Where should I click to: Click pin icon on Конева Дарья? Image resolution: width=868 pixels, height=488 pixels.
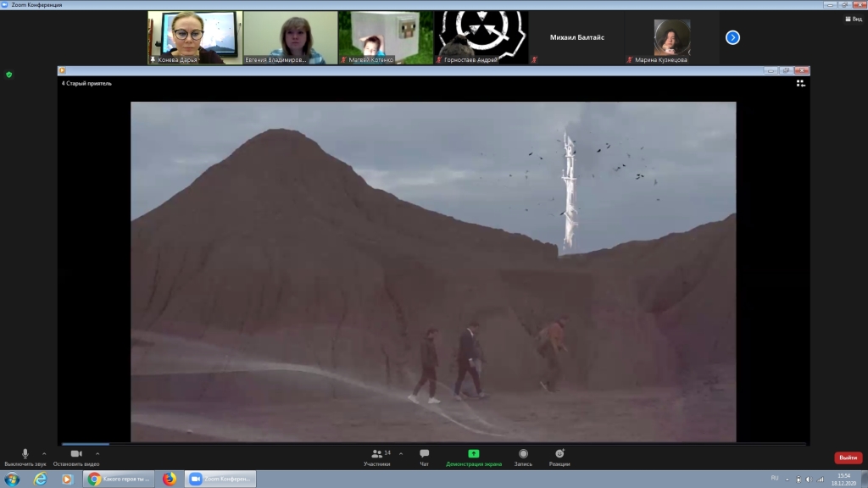coord(153,60)
